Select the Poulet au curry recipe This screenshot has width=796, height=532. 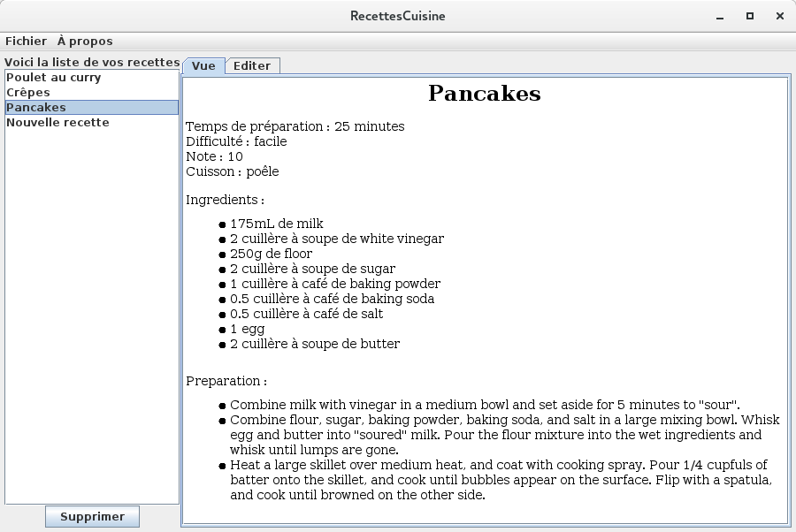tap(92, 78)
